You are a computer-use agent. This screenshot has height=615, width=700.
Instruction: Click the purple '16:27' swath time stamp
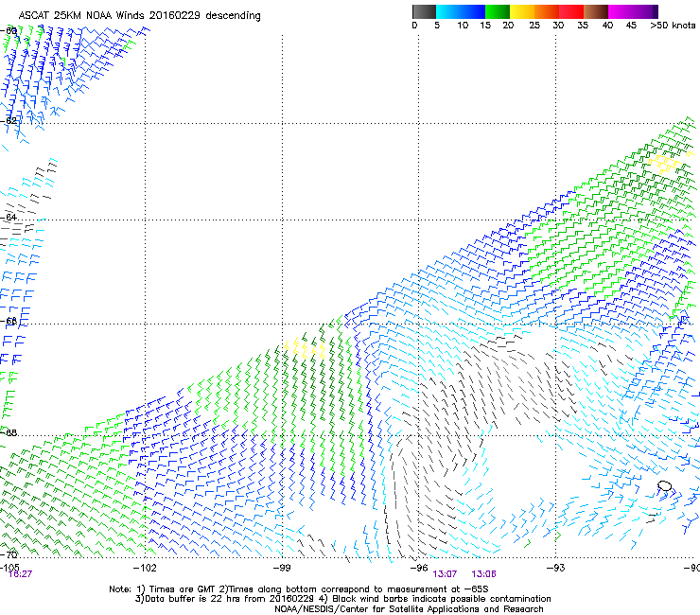coord(20,574)
